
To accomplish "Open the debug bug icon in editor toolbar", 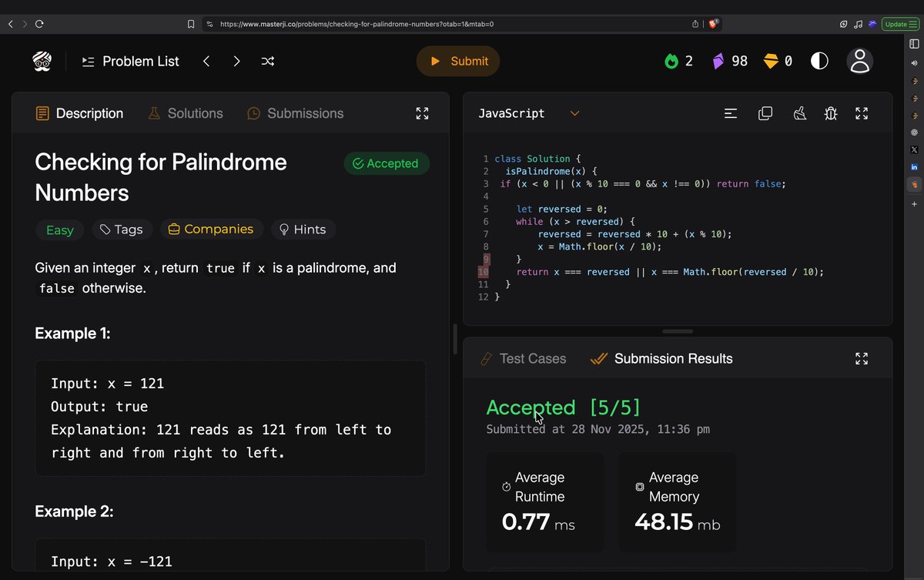I will point(831,113).
